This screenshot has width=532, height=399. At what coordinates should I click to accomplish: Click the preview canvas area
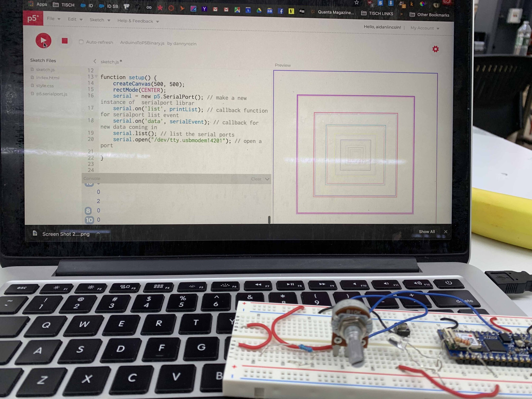click(x=355, y=147)
